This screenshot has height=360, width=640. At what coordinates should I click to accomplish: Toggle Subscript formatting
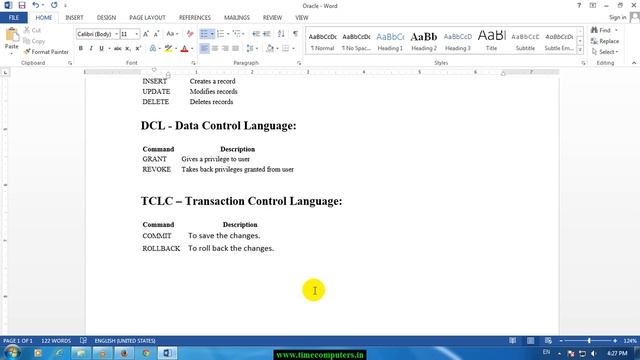coord(128,49)
